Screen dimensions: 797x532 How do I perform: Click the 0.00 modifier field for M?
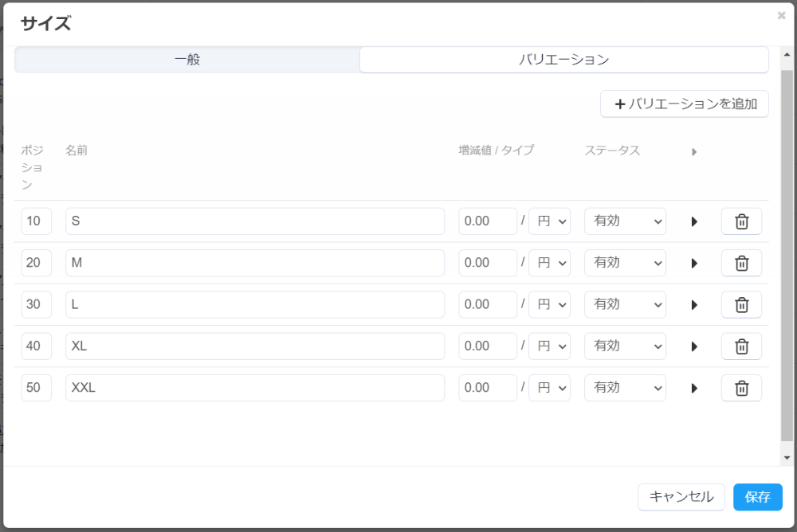tap(488, 263)
